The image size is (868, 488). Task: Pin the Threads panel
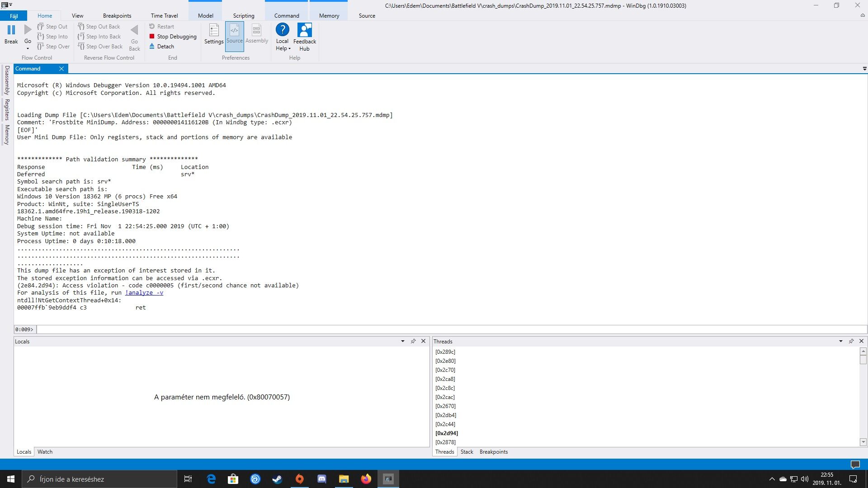851,341
